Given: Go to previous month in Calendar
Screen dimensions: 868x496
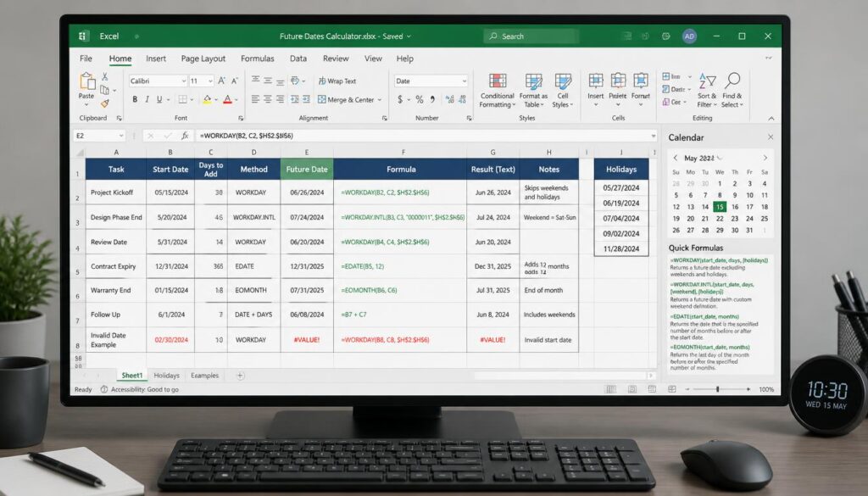Looking at the screenshot, I should coord(676,158).
